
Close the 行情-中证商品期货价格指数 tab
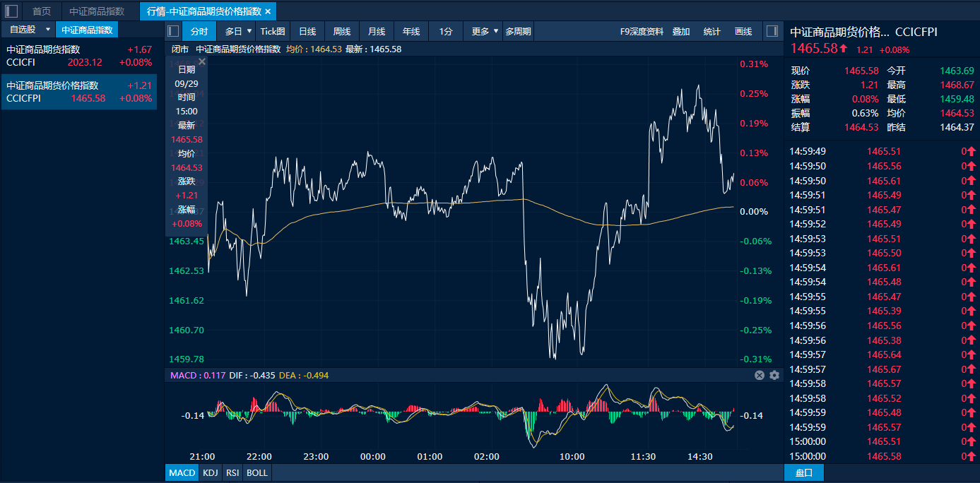coord(268,11)
